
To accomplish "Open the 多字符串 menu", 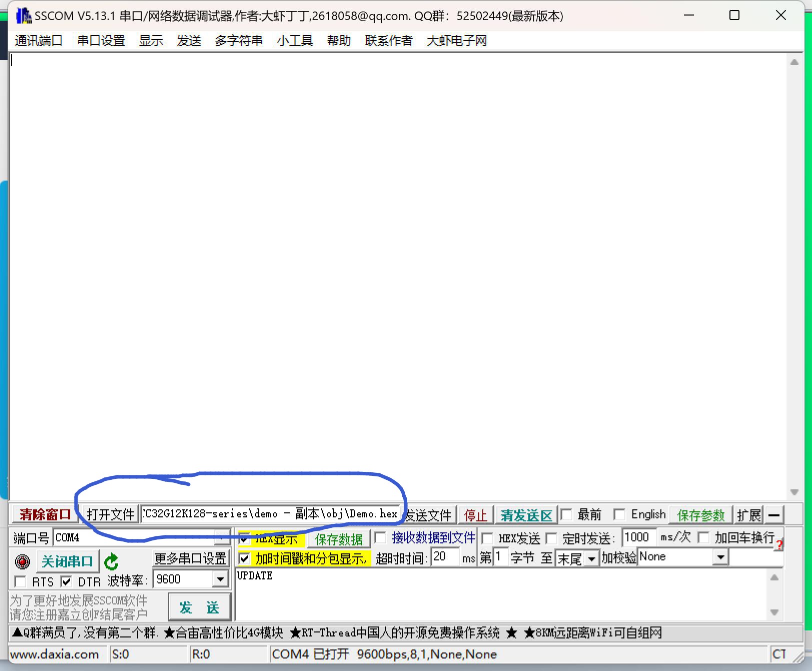I will coord(239,41).
